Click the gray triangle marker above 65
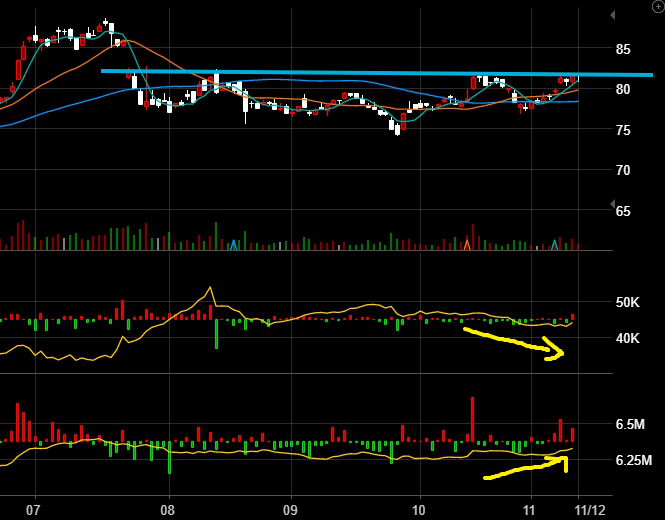Viewport: 665px width, 520px height. tap(612, 204)
